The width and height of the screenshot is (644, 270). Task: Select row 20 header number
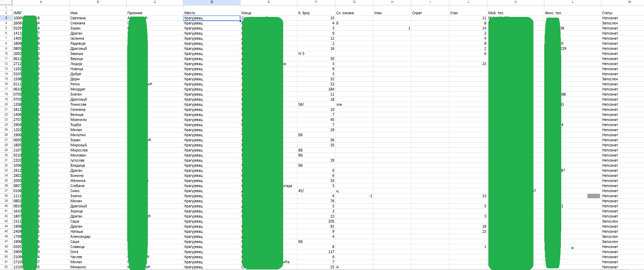click(6, 104)
